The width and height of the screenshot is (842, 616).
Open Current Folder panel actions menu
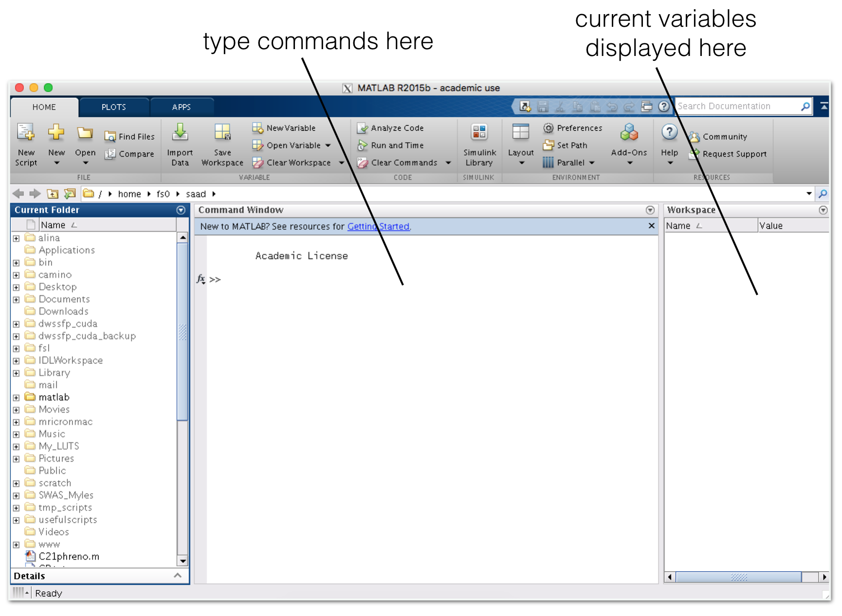[x=181, y=210]
